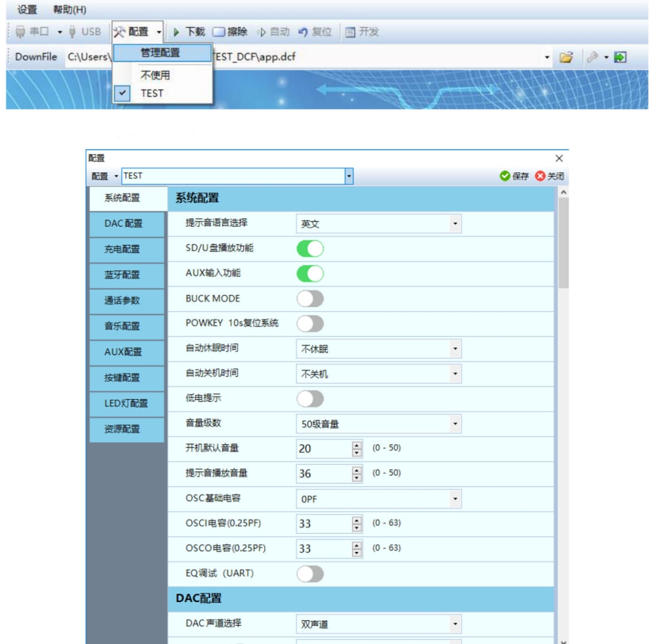Open the 帮助(H) menu

tap(69, 10)
